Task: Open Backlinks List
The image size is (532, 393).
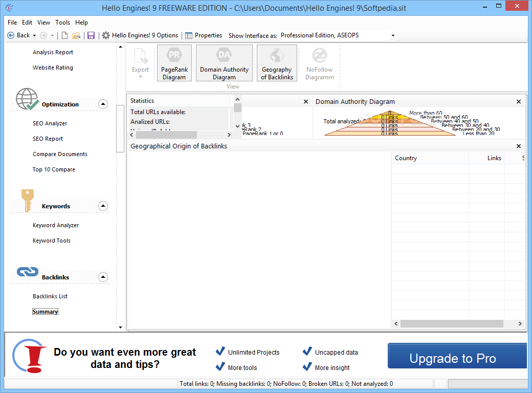Action: 50,296
